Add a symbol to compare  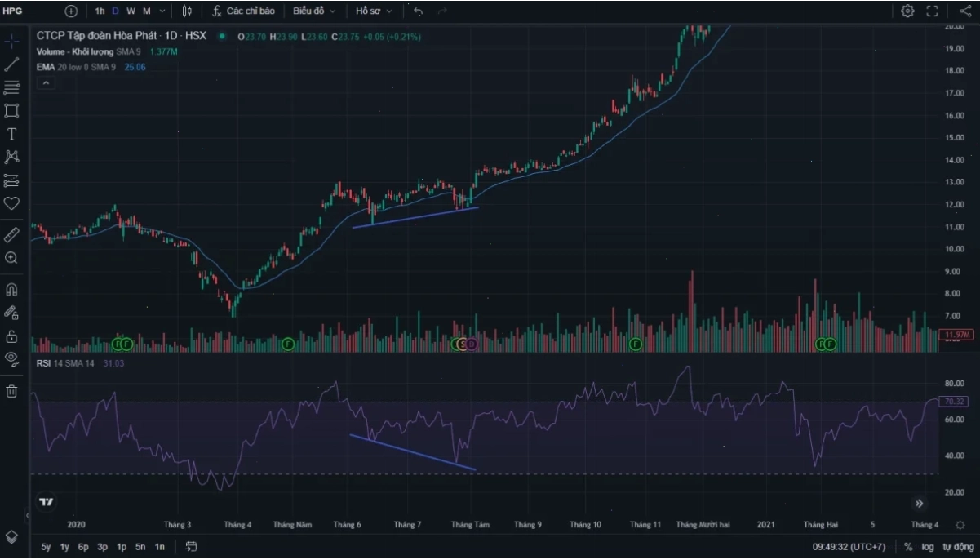click(x=71, y=11)
